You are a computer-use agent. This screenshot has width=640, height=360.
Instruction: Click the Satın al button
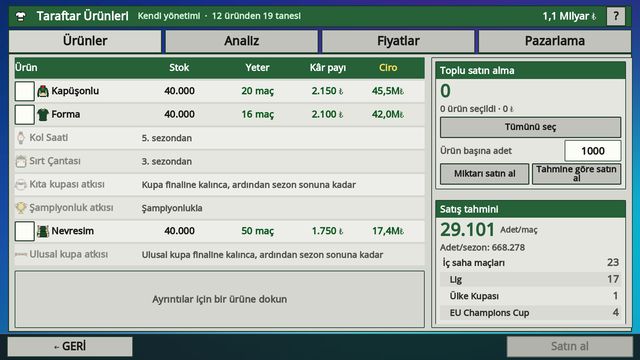[x=570, y=347]
